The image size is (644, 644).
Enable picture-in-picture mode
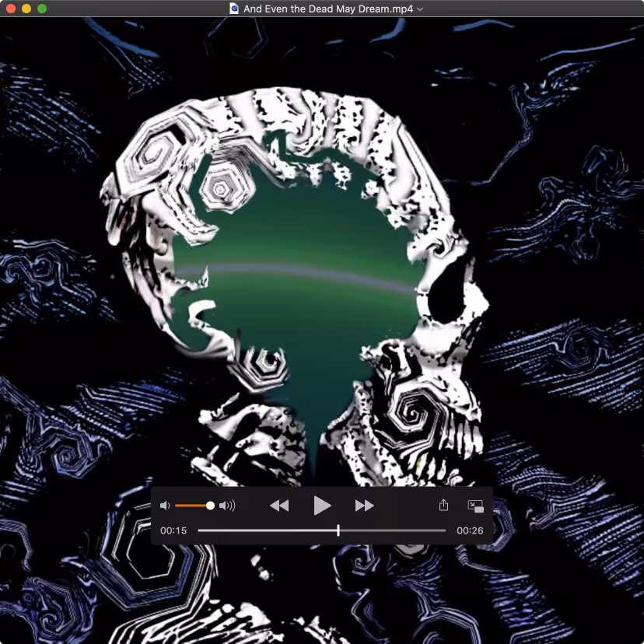click(x=475, y=506)
